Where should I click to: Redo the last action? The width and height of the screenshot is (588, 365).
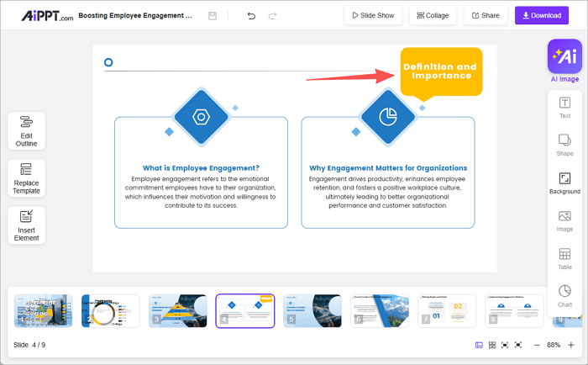(273, 16)
